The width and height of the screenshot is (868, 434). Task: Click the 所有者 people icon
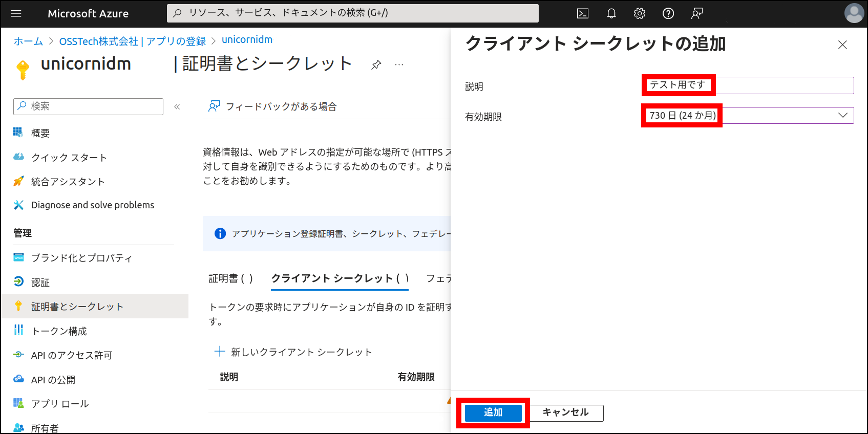point(18,427)
